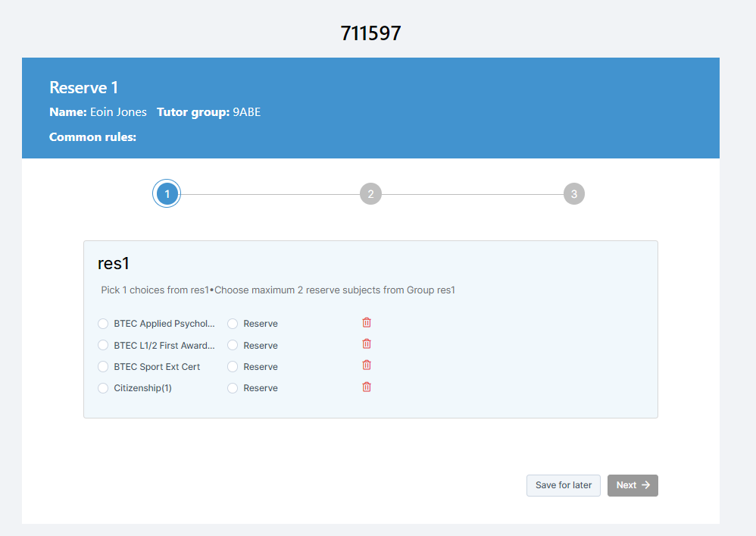Viewport: 756px width, 536px height.
Task: Pick the Citizenship(1) radio option
Action: pyautogui.click(x=103, y=388)
